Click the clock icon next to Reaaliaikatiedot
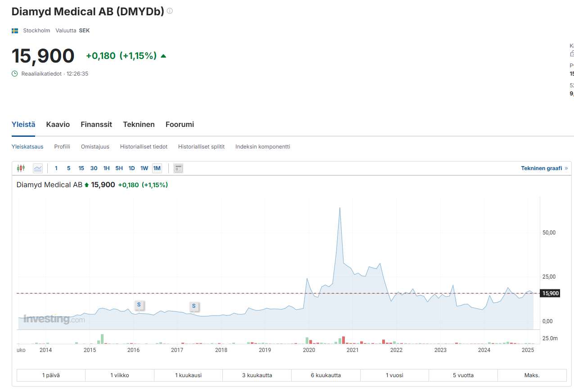Image resolution: width=574 pixels, height=392 pixels. point(15,73)
